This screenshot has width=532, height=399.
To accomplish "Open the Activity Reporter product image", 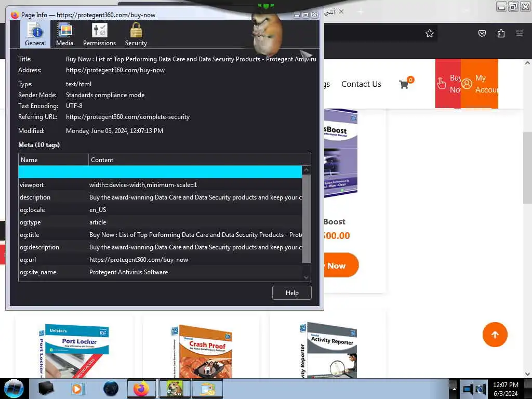I will point(328,350).
